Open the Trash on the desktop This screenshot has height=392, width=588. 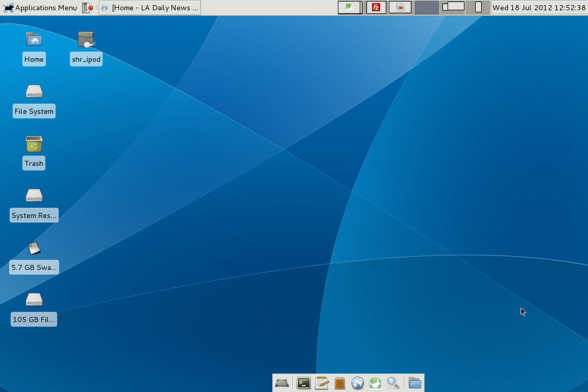[x=33, y=150]
